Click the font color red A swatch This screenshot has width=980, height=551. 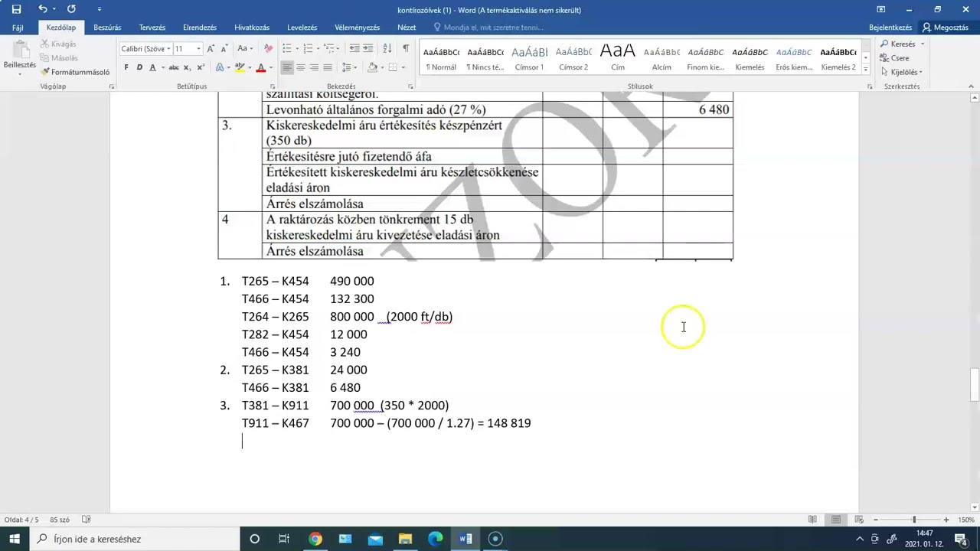[260, 67]
